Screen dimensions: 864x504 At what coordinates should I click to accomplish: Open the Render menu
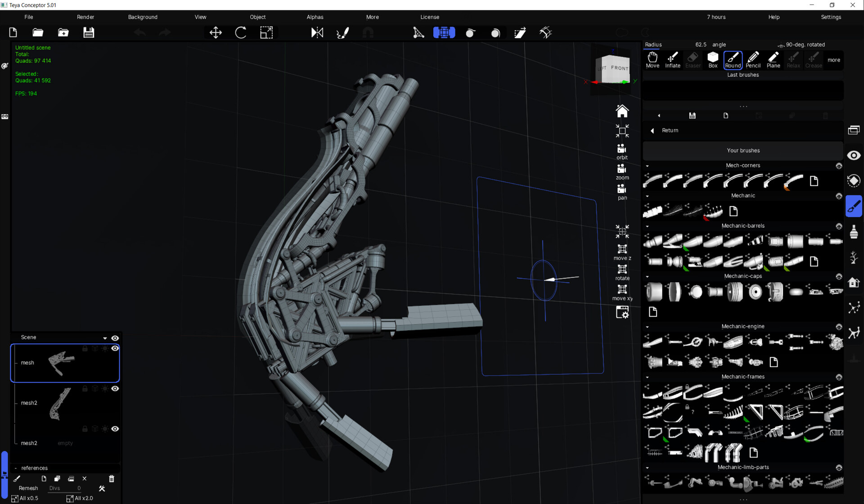click(x=85, y=17)
